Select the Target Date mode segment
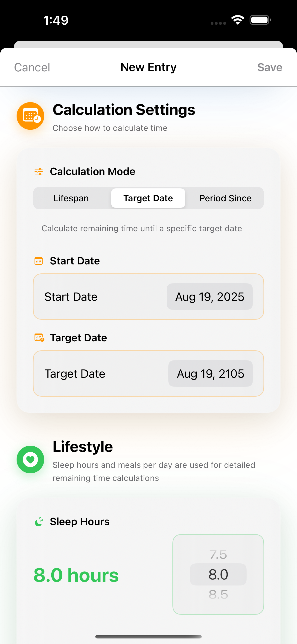Viewport: 297px width, 644px height. (148, 198)
